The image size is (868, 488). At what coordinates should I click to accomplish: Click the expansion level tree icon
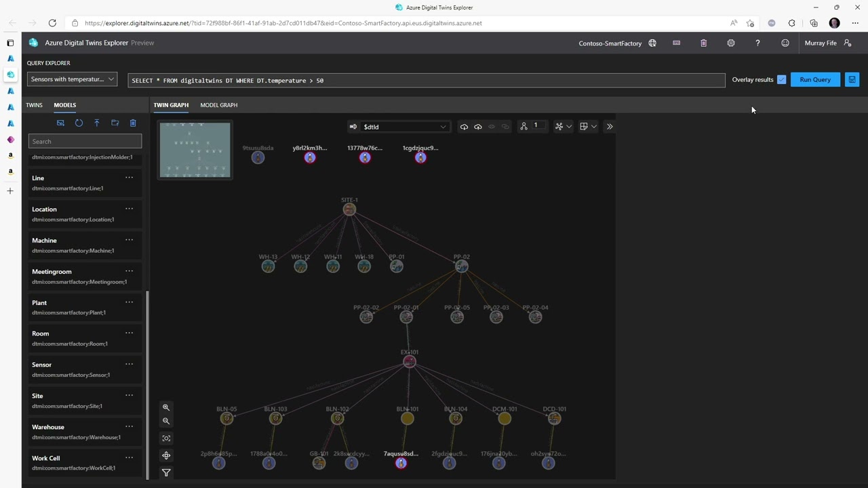(524, 127)
